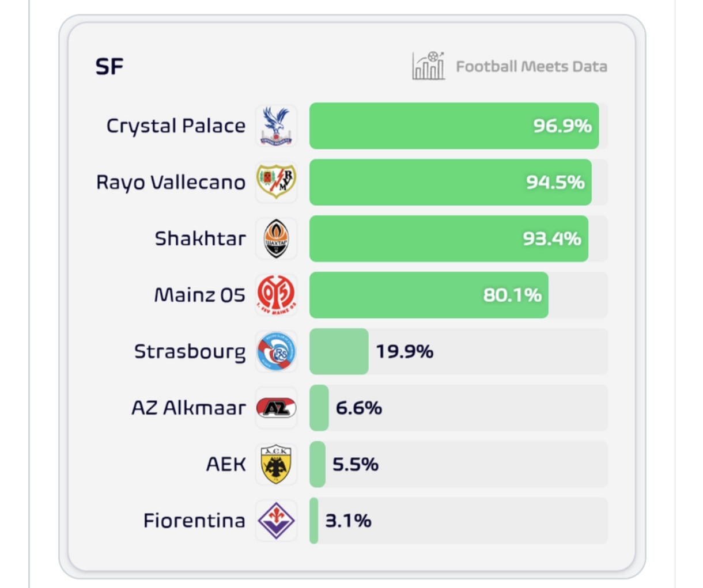This screenshot has width=703, height=588.
Task: Click the Strasbourg club badge
Action: (277, 351)
